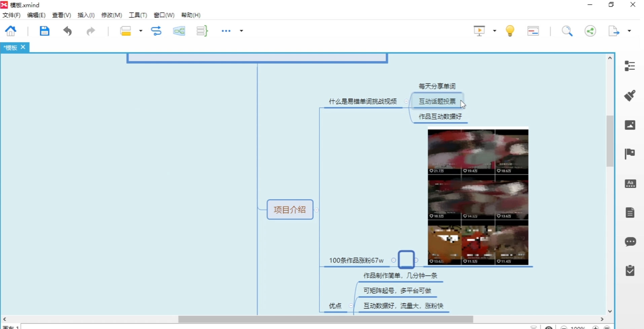644x329 pixels.
Task: Open the Format brush panel on the right sidebar
Action: pos(630,96)
